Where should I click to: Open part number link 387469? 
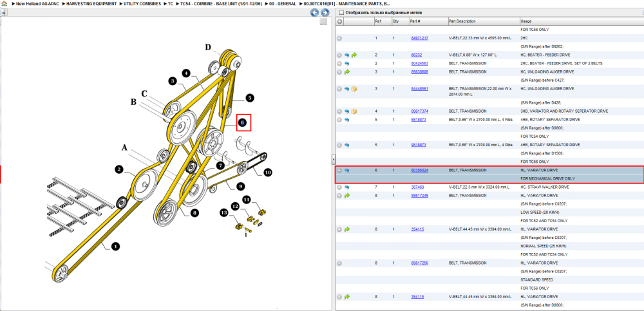pos(418,187)
